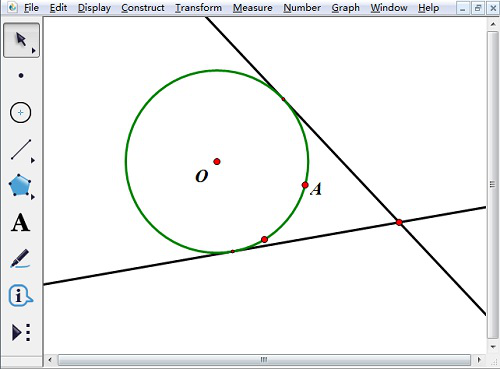Select the Compass circle tool
500x369 pixels.
pos(21,113)
